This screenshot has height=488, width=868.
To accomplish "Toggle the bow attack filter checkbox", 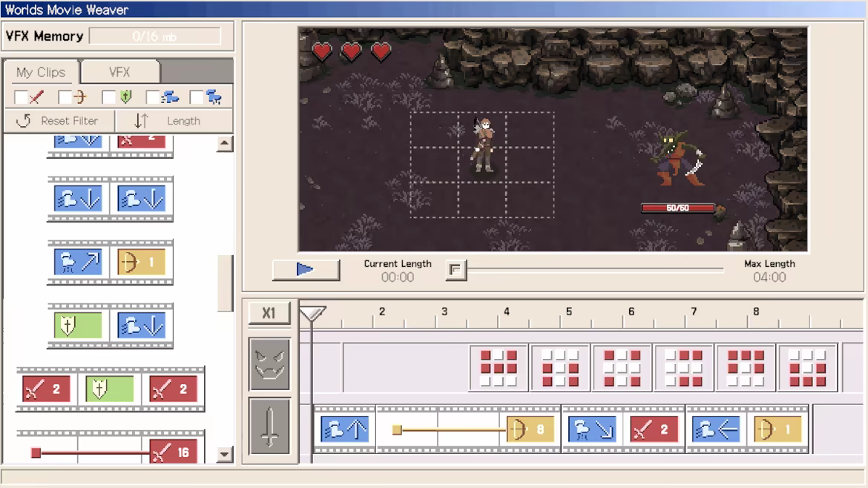I will 65,97.
